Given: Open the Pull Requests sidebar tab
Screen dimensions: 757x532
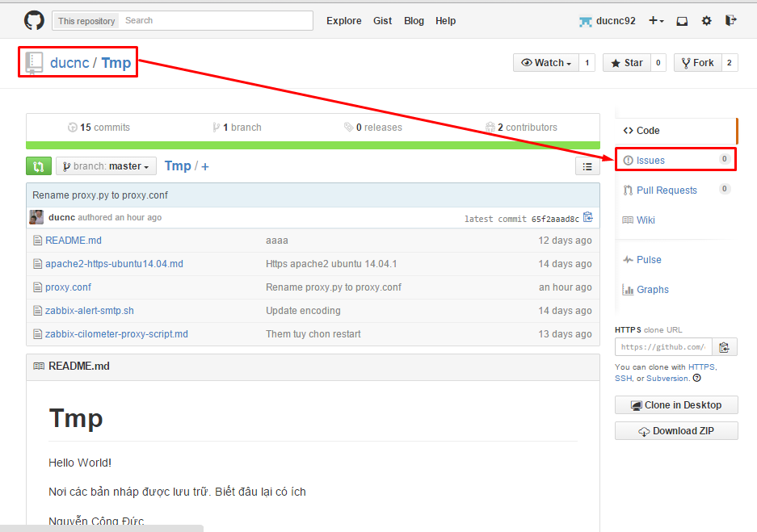Looking at the screenshot, I should pos(676,190).
